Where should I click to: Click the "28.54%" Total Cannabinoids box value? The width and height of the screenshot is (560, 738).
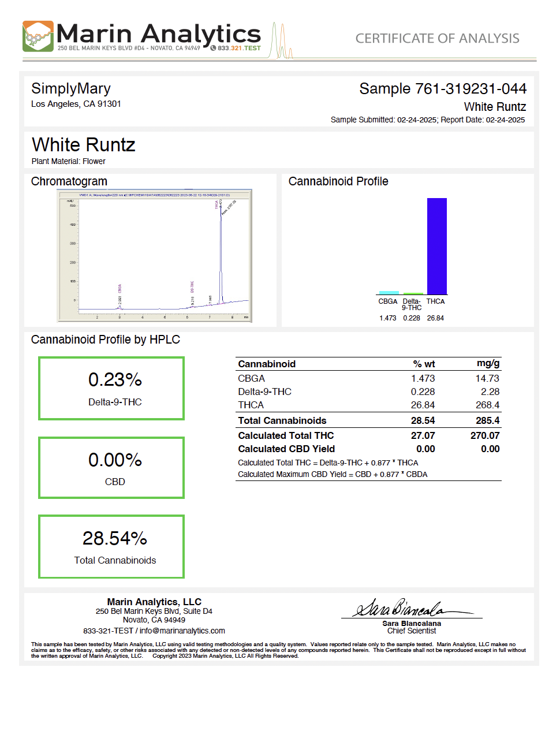click(x=115, y=538)
